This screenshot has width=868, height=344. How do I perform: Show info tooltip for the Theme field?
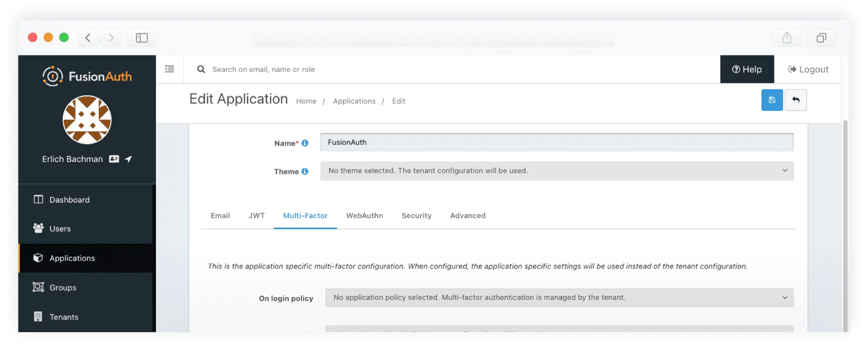click(x=305, y=172)
